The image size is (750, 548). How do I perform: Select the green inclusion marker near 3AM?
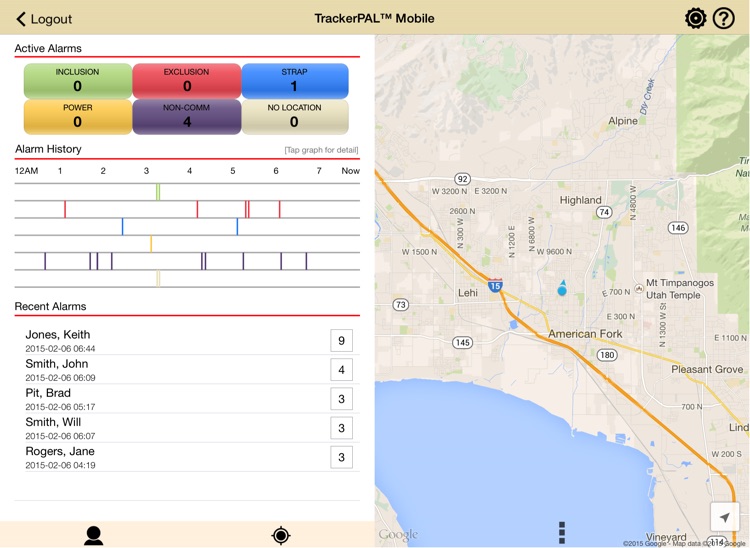click(158, 192)
